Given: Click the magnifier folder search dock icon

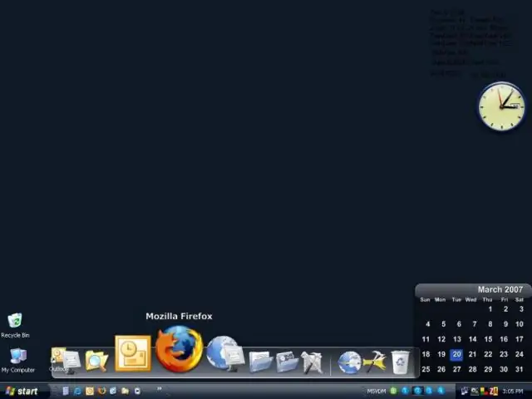Looking at the screenshot, I should coord(96,361).
